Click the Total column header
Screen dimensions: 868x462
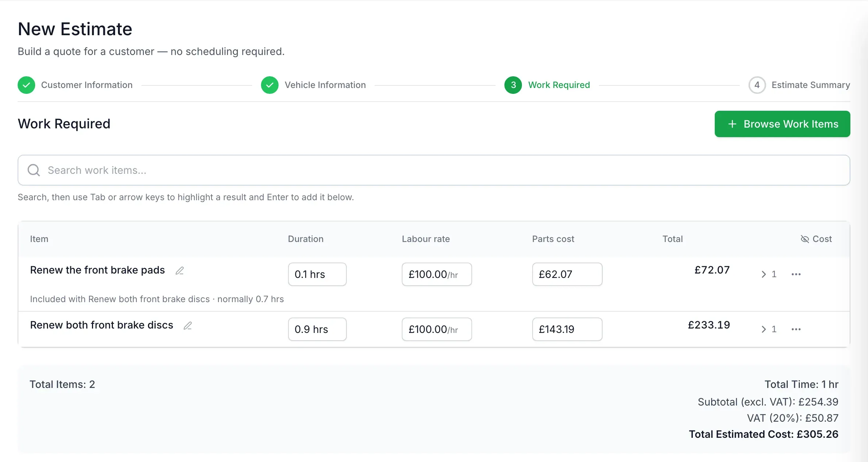pos(673,239)
